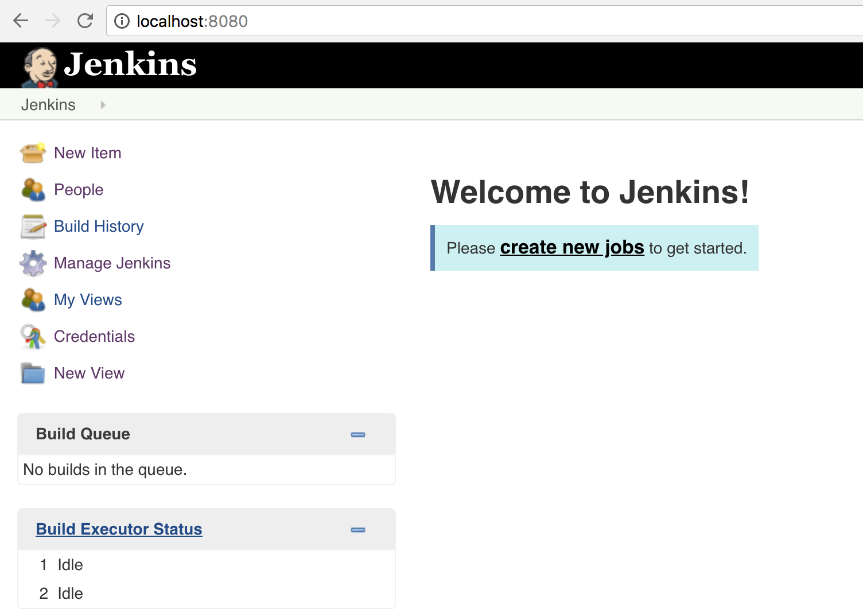The image size is (863, 616).
Task: Click executor 2 Idle status row
Action: pos(207,594)
